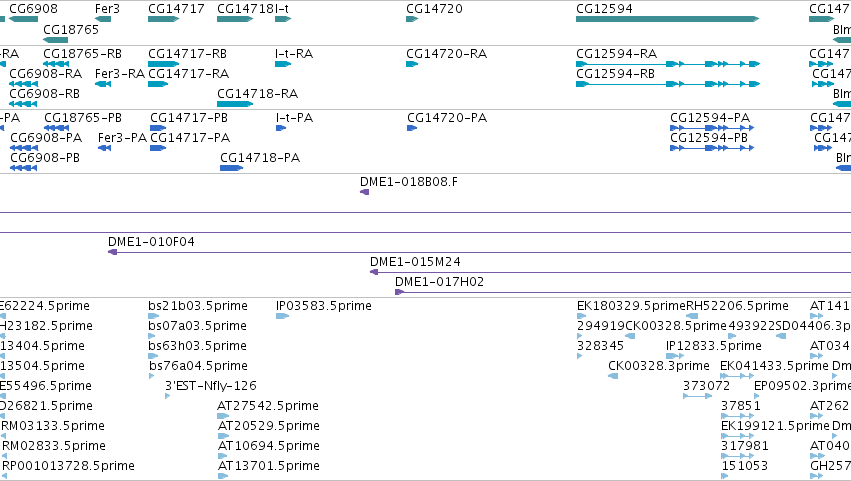Click the CG12594-PA protein label
Image resolution: width=851 pixels, height=481 pixels.
tap(710, 118)
